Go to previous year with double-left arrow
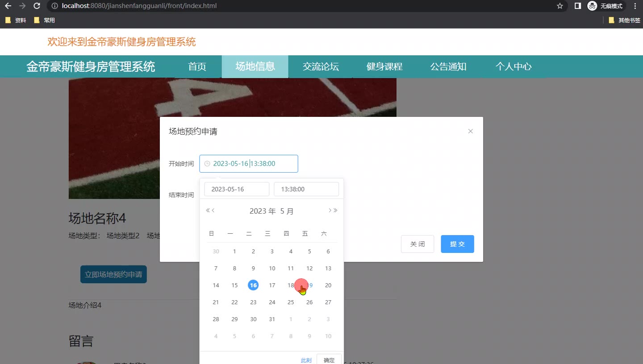This screenshot has width=643, height=364. pos(208,211)
